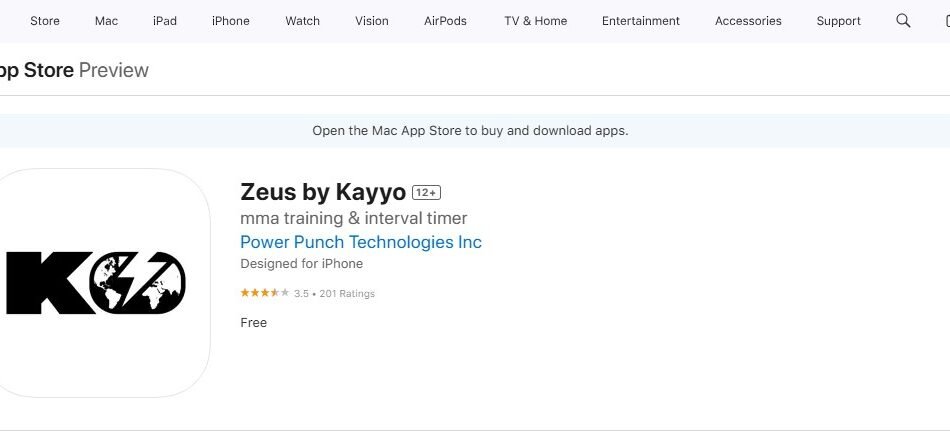The width and height of the screenshot is (950, 447).
Task: Select the Entertainment menu item
Action: click(640, 21)
